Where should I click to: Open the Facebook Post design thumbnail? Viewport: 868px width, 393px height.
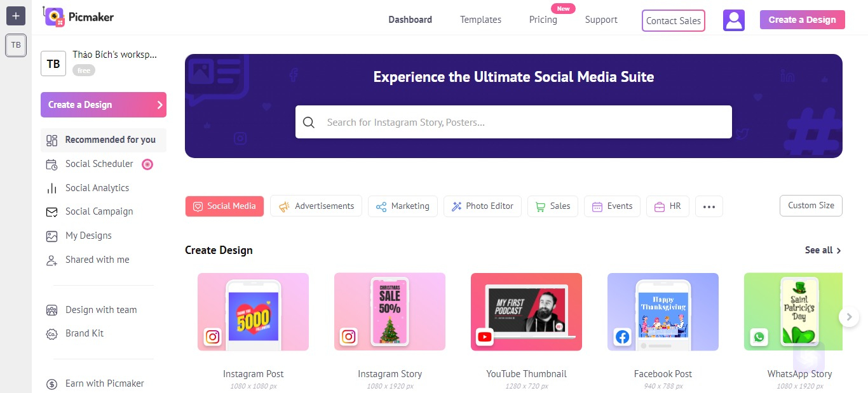[x=663, y=312]
